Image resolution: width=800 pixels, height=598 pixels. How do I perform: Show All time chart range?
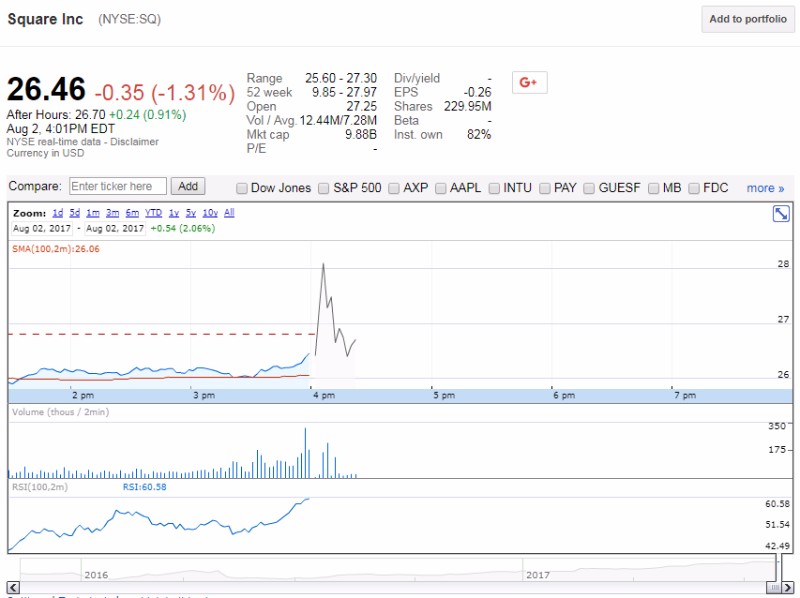coord(229,213)
